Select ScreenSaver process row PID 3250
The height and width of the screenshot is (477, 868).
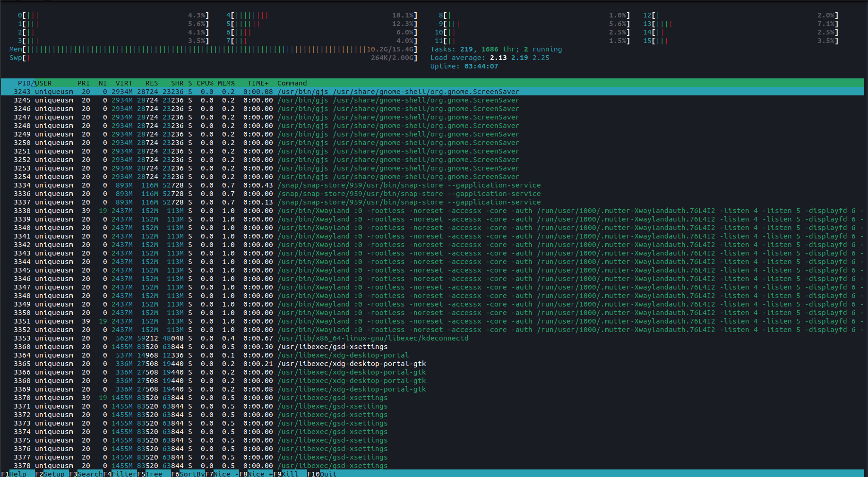click(x=432, y=143)
